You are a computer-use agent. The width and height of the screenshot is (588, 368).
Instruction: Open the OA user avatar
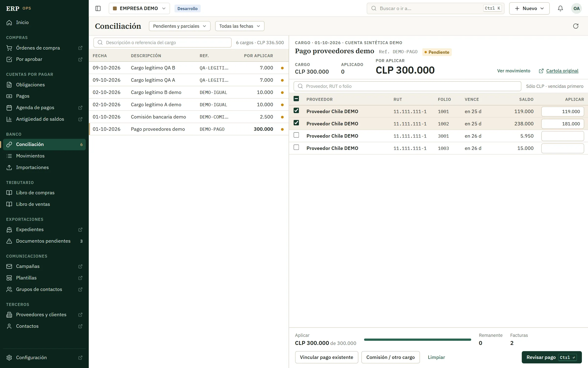coord(576,8)
